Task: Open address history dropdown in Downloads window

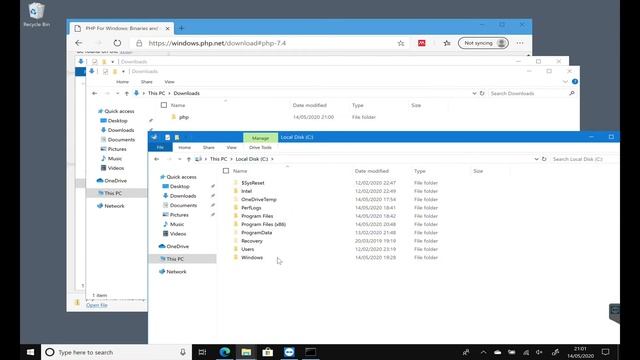Action: click(x=474, y=93)
